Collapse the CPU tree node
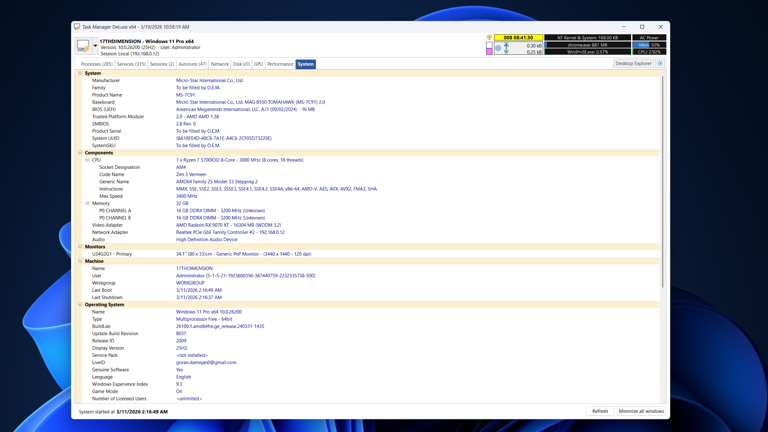Screen dimensions: 768x432 pos(88,160)
